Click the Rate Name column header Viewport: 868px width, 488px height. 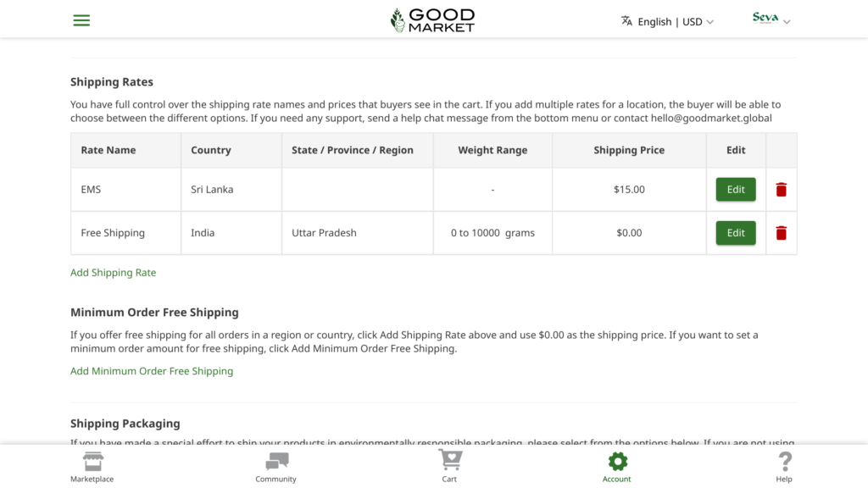[x=108, y=150]
